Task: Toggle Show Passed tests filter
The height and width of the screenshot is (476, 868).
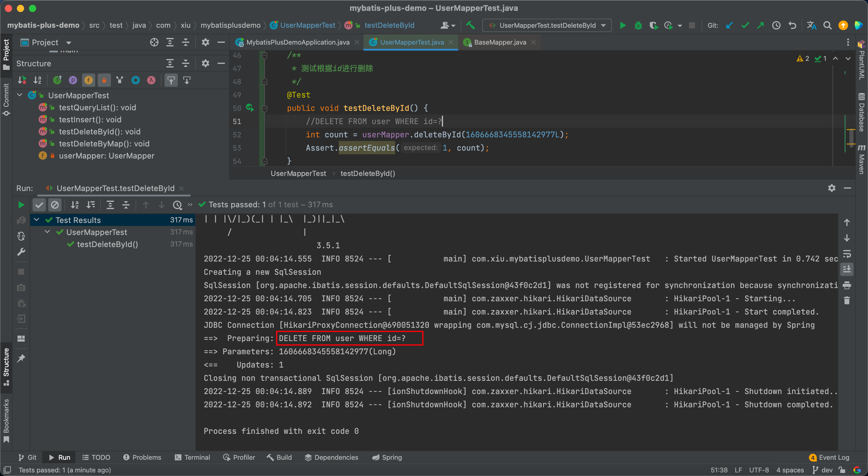Action: (x=39, y=205)
